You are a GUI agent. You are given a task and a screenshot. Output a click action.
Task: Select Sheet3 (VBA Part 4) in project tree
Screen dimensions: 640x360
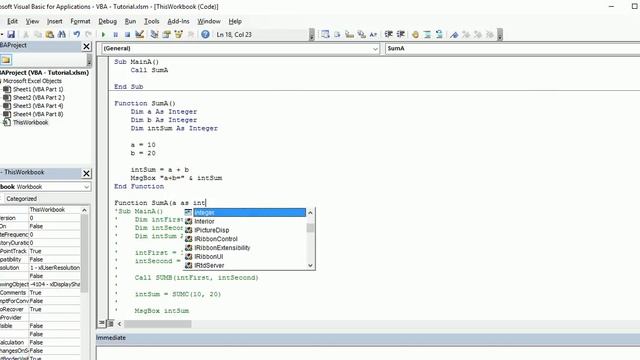[38, 106]
